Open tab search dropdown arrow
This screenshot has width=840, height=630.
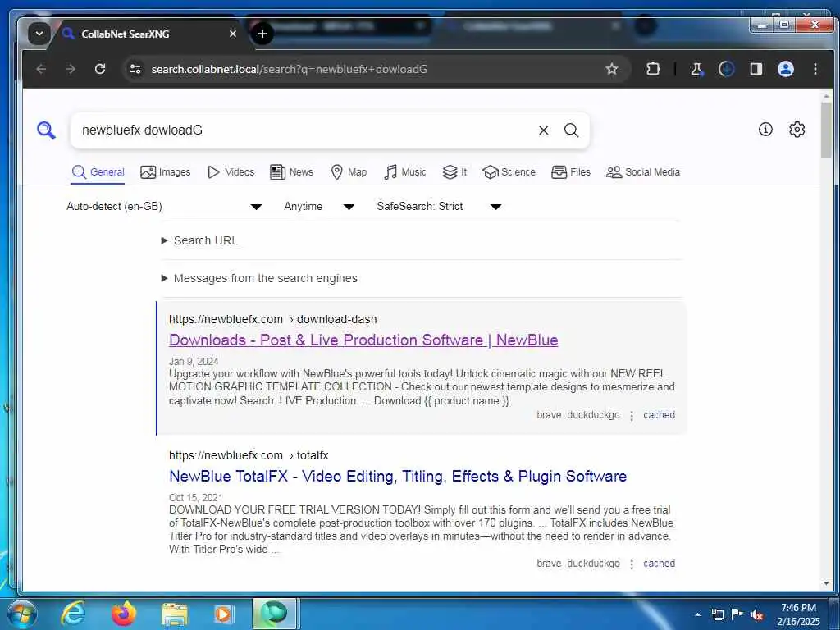(x=39, y=34)
